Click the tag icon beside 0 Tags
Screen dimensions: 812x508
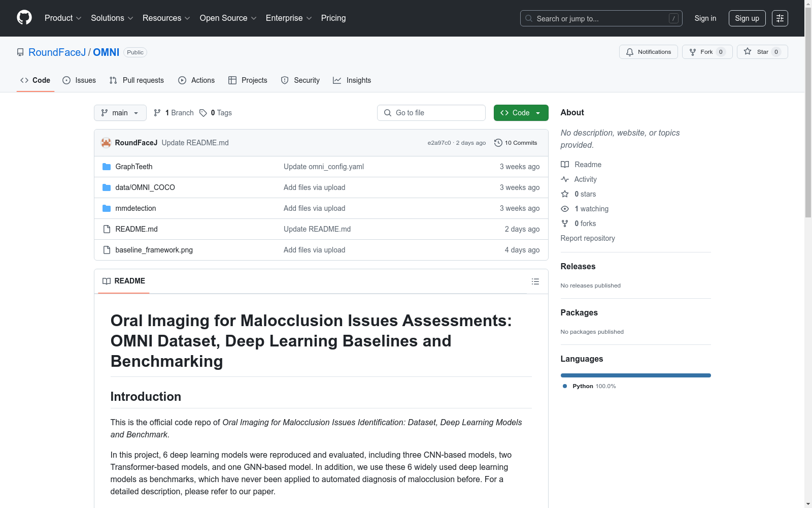(203, 113)
